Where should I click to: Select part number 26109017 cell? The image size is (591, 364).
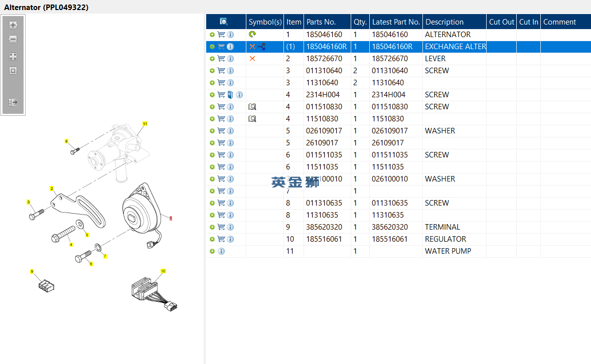(327, 143)
